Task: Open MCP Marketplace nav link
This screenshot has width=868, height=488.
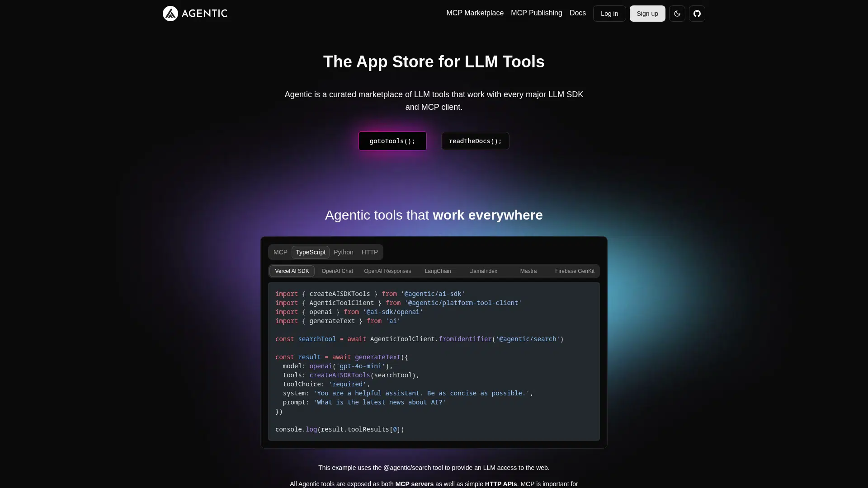Action: (x=475, y=13)
